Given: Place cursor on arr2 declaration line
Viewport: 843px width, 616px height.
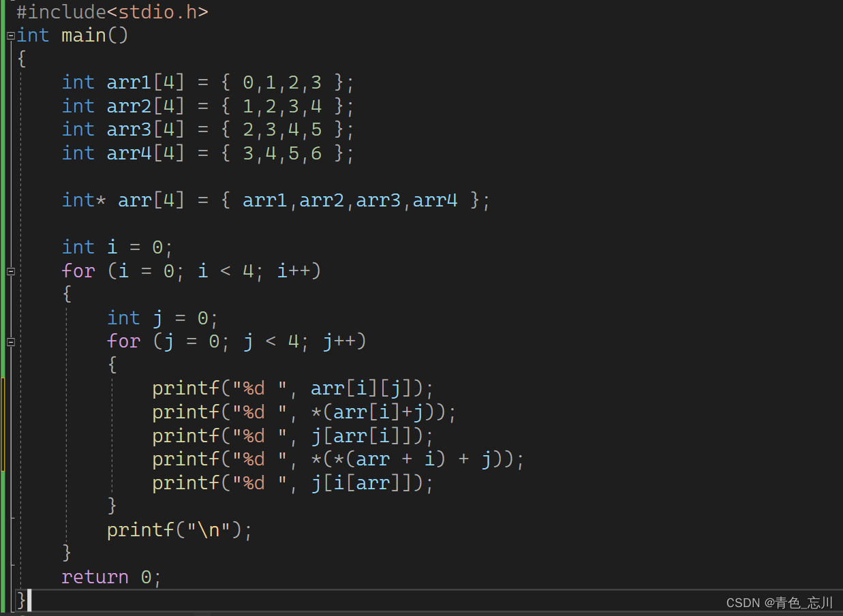Looking at the screenshot, I should point(209,106).
